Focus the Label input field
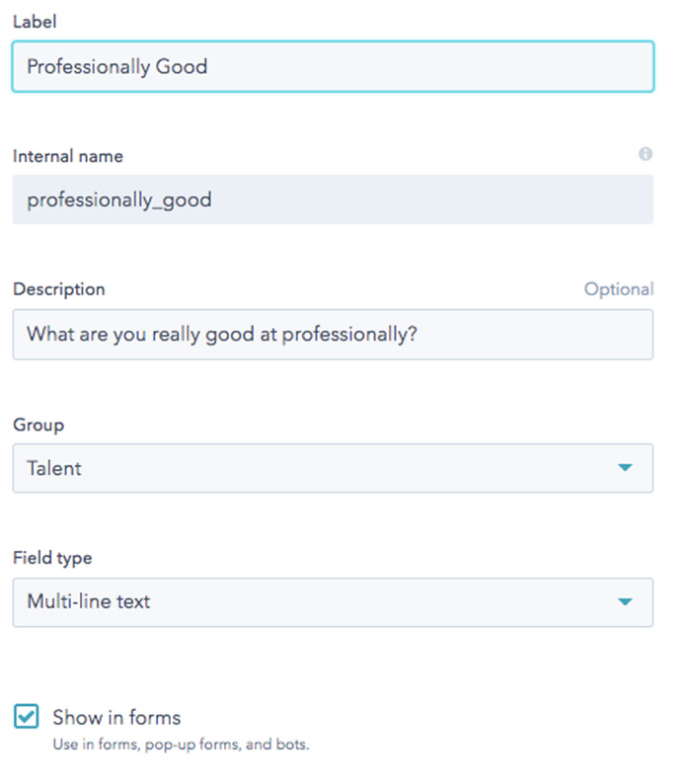Screen dimensions: 691x784 click(333, 66)
